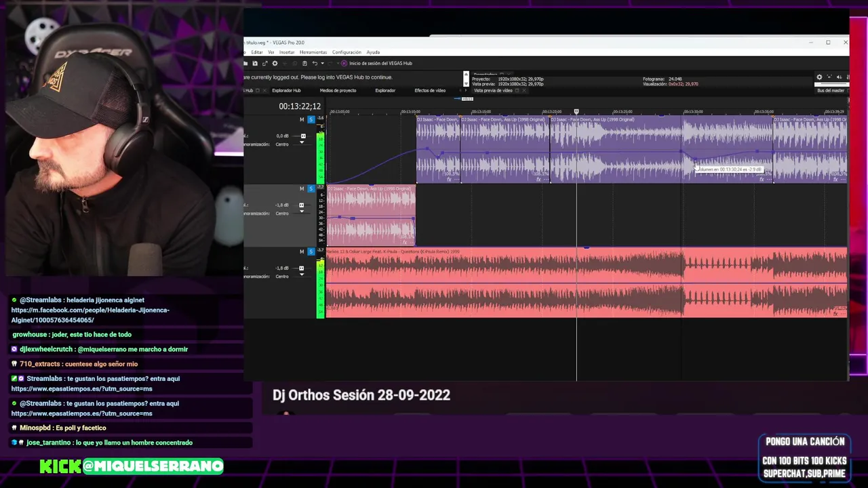Click the first track 0,0 dB volume slider
This screenshot has height=488, width=868.
tap(302, 136)
